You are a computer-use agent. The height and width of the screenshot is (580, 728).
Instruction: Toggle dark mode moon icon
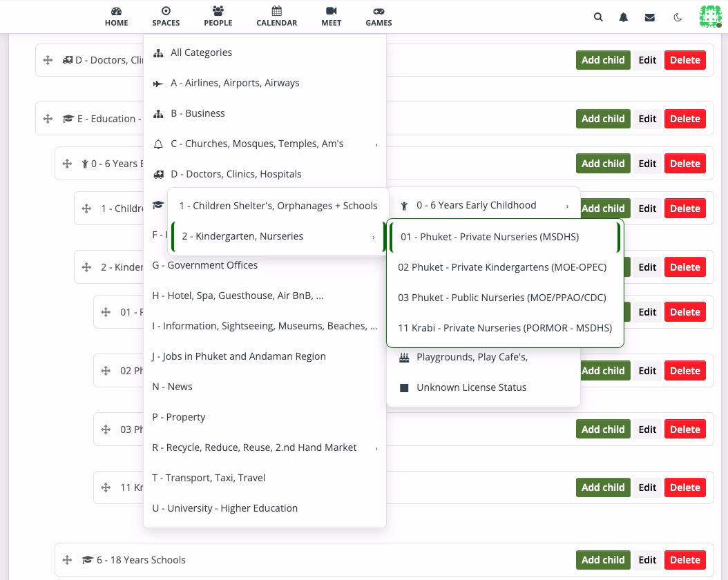click(678, 18)
